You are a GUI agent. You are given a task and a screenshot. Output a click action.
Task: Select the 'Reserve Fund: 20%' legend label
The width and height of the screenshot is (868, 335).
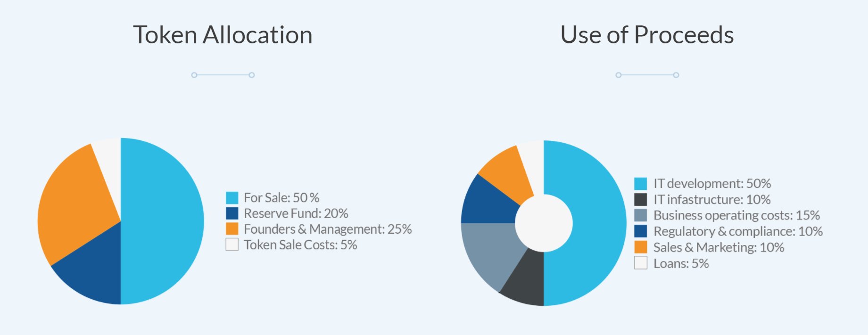pyautogui.click(x=296, y=213)
